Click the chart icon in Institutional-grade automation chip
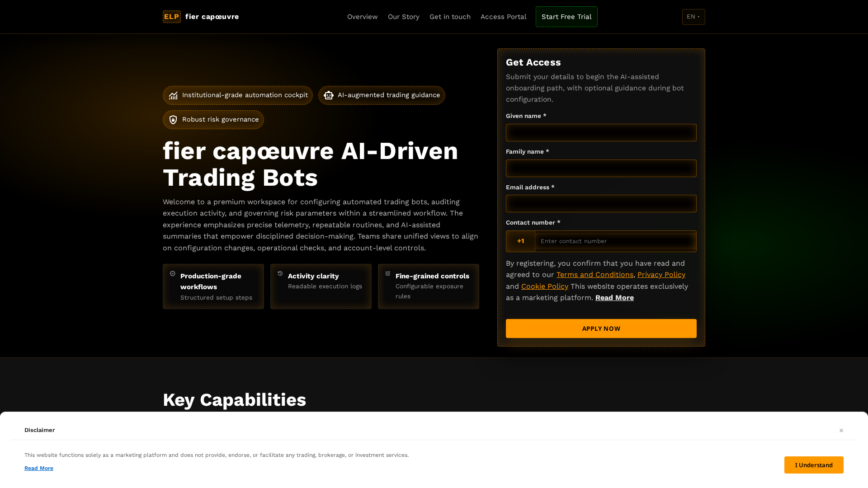This screenshot has width=868, height=488. pos(173,95)
